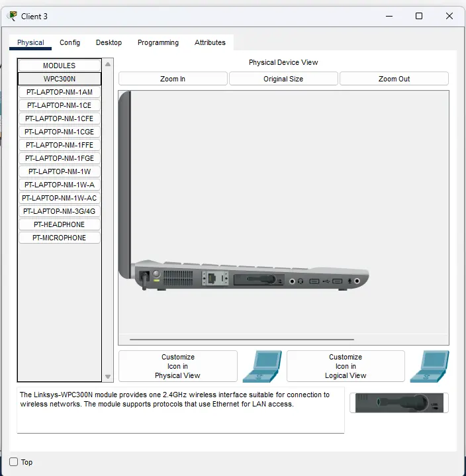Minimize the Client 3 window
This screenshot has width=466, height=476.
pyautogui.click(x=389, y=16)
